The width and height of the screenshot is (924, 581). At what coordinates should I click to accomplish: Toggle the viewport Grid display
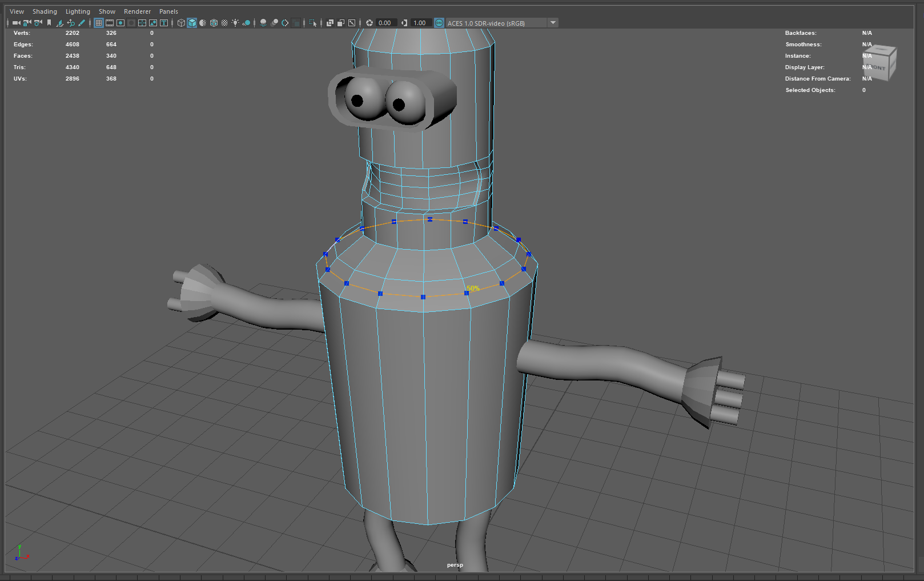[x=99, y=23]
